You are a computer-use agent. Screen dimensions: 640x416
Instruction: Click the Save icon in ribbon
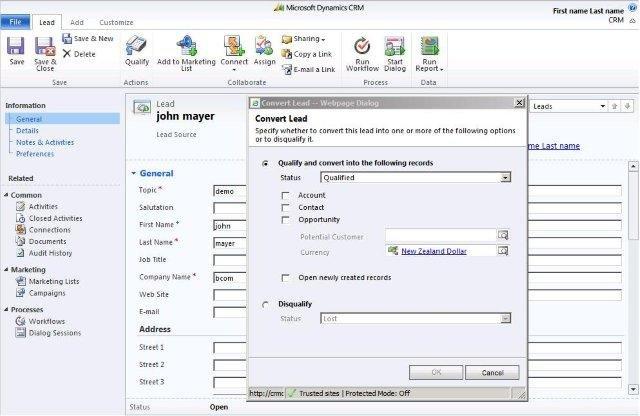click(16, 48)
